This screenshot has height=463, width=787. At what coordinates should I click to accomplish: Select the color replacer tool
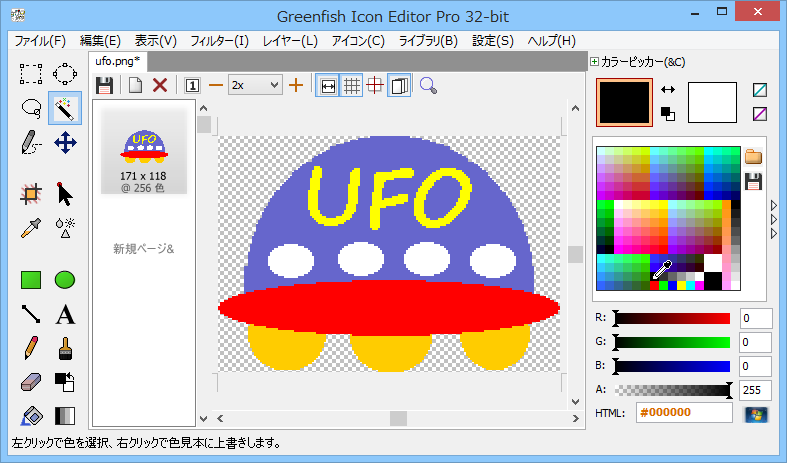coord(65,382)
